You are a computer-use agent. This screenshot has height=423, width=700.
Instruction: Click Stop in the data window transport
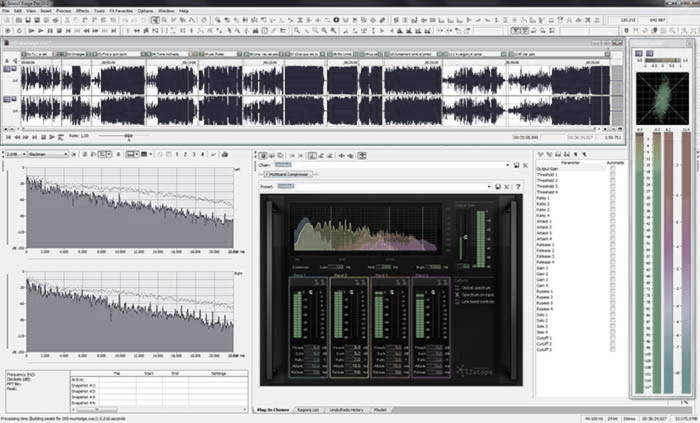[44, 137]
